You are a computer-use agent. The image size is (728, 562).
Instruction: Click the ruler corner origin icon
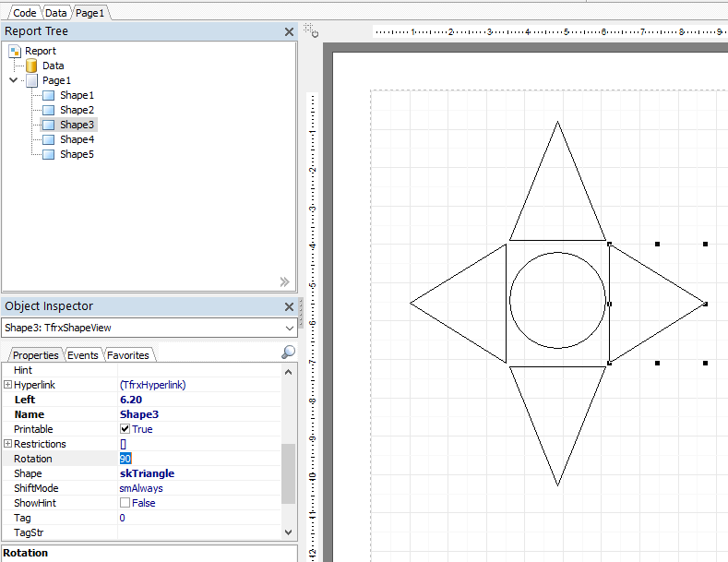(311, 30)
